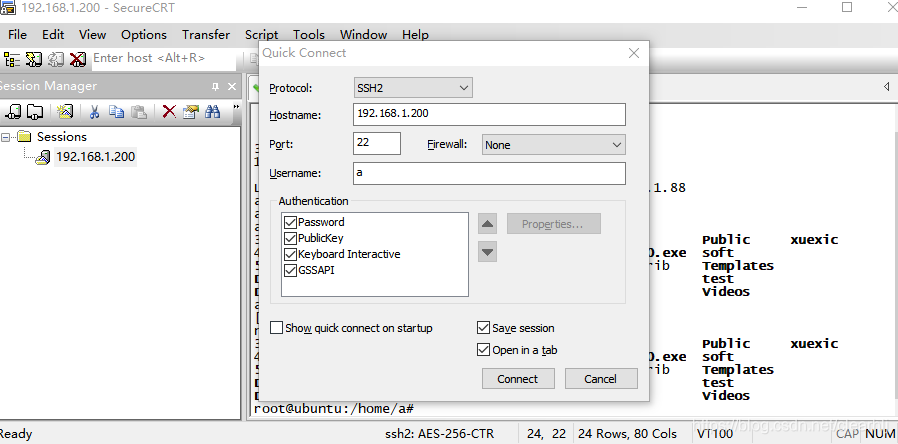Click '24 Rows, 80 Cols' status entry

[627, 434]
